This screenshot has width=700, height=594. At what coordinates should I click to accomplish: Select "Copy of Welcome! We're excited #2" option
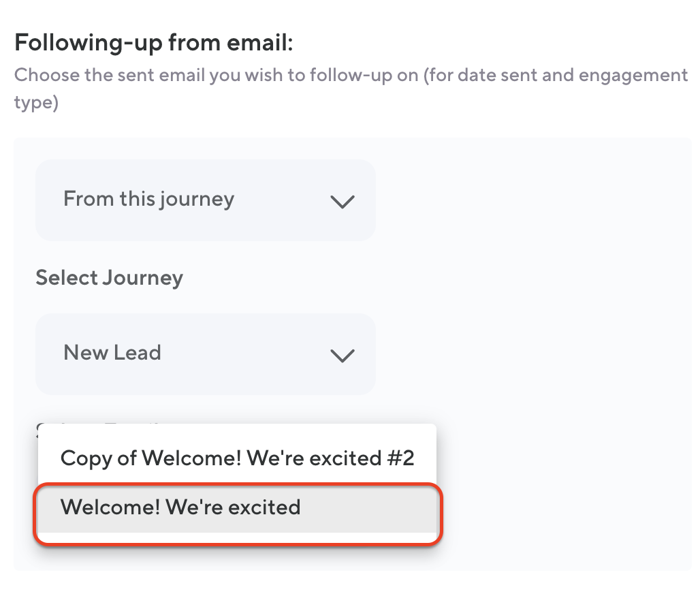click(x=237, y=458)
